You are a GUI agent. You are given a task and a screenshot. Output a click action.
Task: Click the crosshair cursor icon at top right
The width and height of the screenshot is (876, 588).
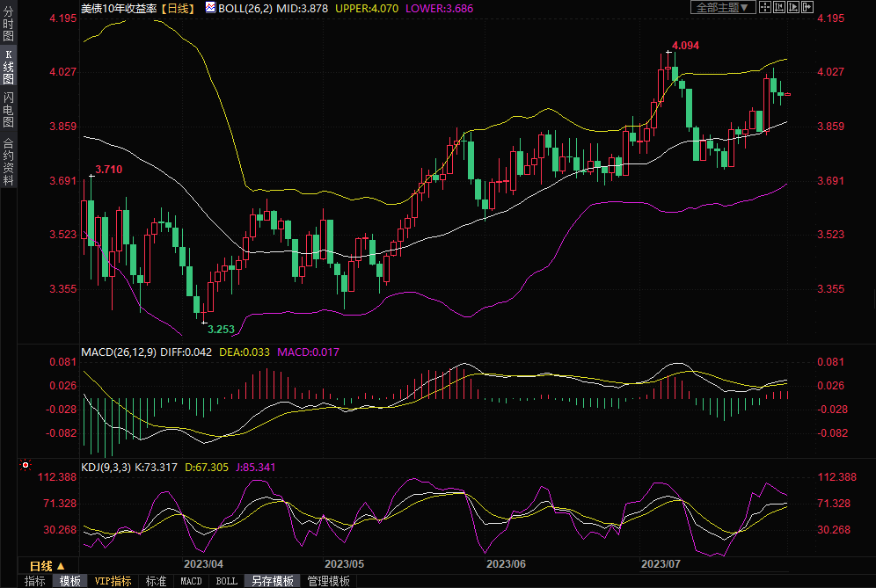point(765,7)
